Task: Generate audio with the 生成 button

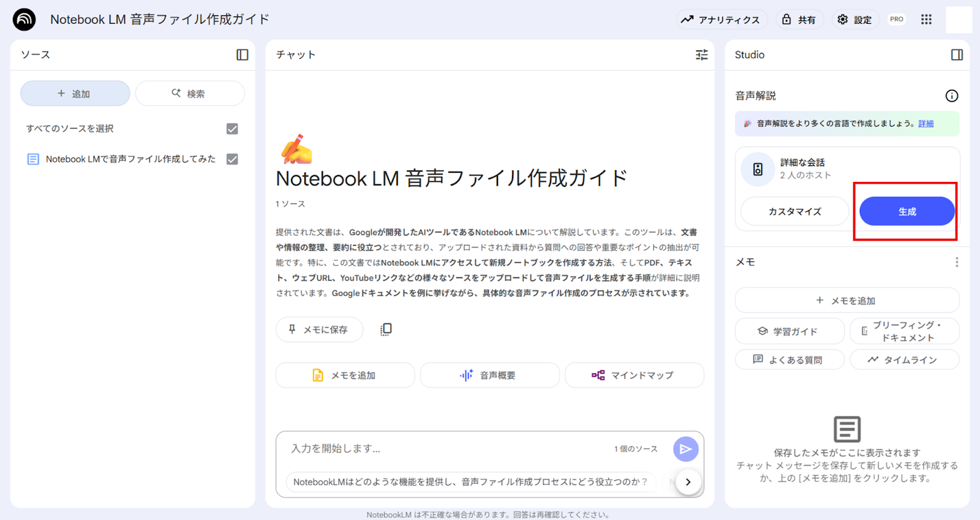Action: click(907, 212)
